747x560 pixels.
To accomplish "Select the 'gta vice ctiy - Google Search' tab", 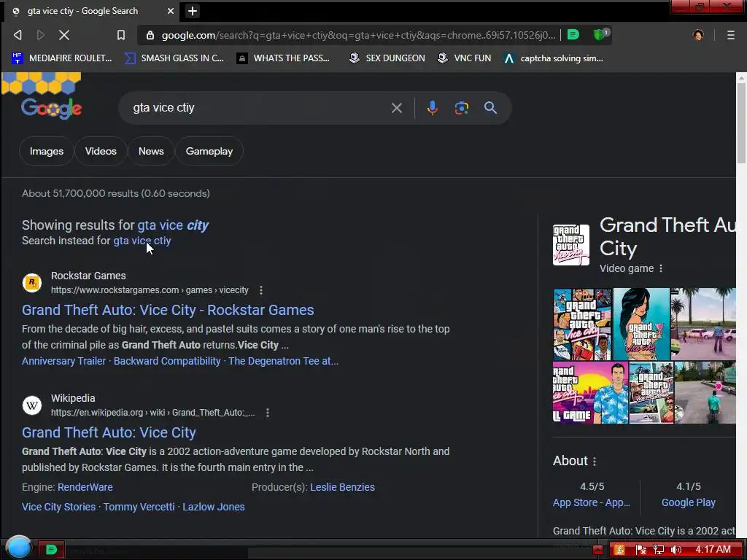I will point(91,11).
